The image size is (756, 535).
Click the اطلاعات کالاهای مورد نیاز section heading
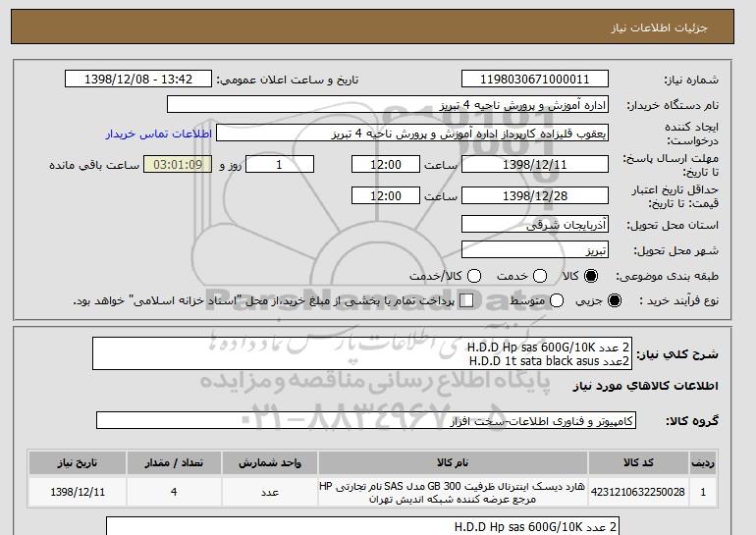pos(646,386)
